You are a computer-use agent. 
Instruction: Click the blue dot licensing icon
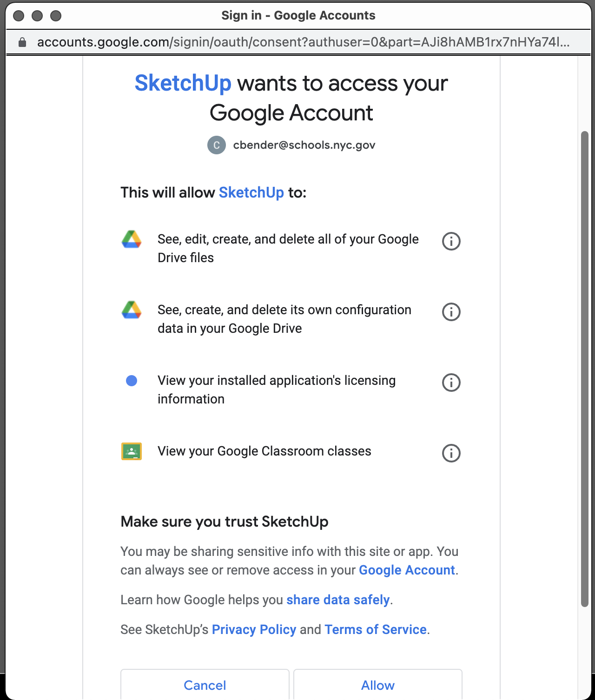tap(132, 381)
